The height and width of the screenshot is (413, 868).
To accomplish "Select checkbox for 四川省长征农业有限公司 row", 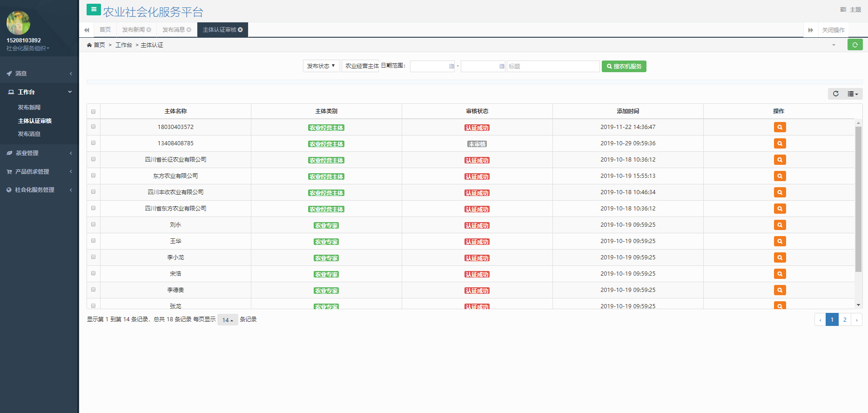I will [x=94, y=159].
